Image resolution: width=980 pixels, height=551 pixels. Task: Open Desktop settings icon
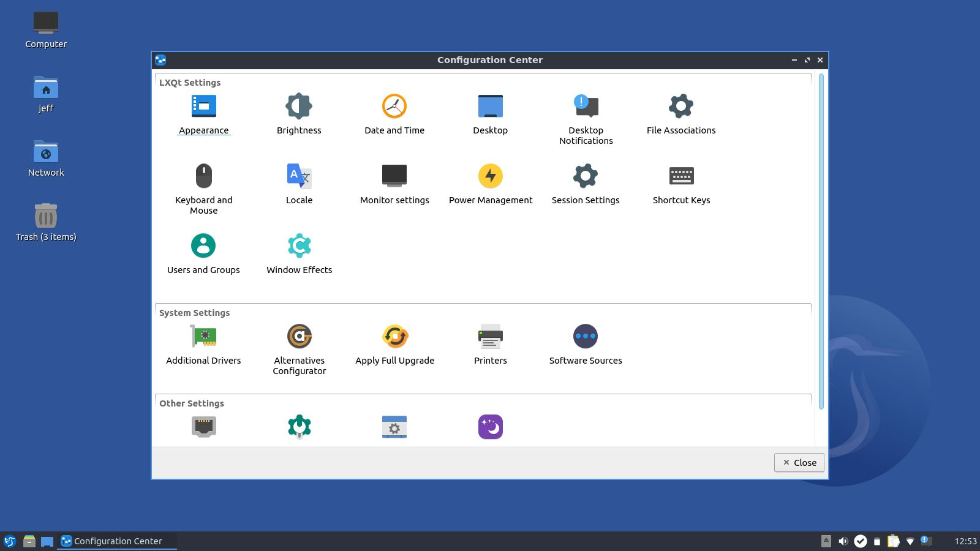490,114
